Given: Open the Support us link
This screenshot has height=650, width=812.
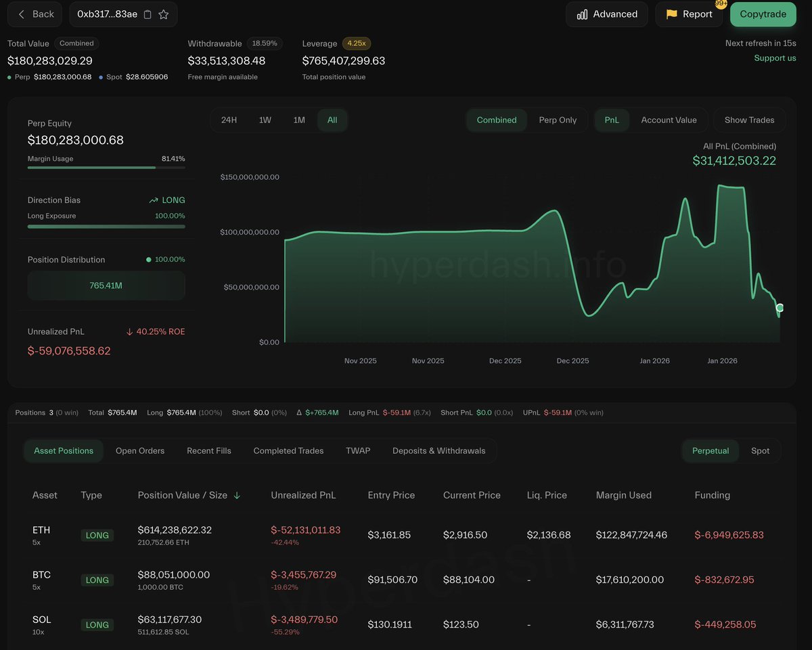Looking at the screenshot, I should [775, 58].
